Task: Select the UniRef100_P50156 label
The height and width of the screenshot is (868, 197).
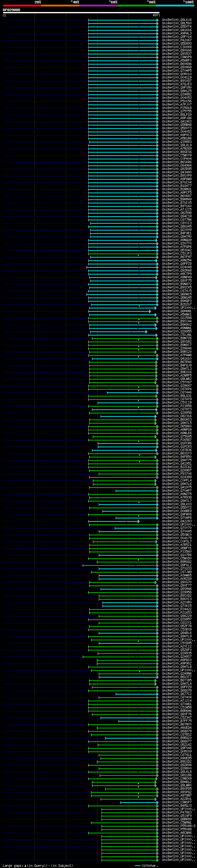Action: click(x=177, y=101)
